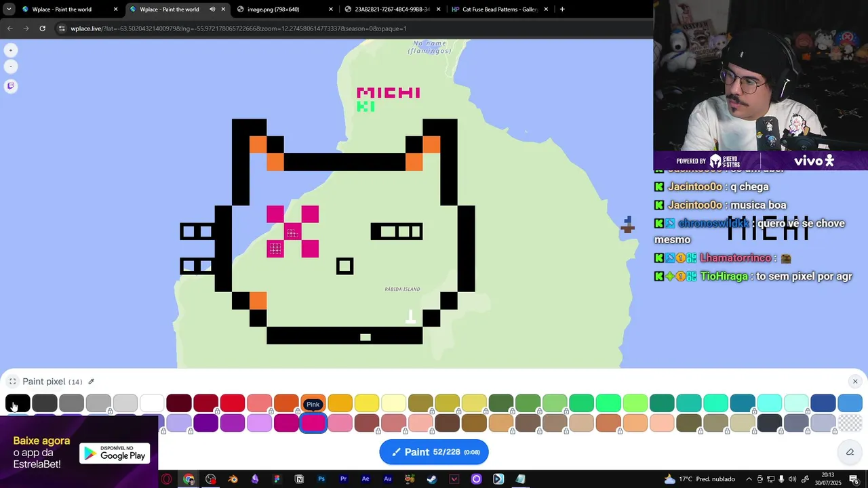Viewport: 868px width, 488px height.
Task: Select the dark purple color swatch
Action: tap(205, 423)
